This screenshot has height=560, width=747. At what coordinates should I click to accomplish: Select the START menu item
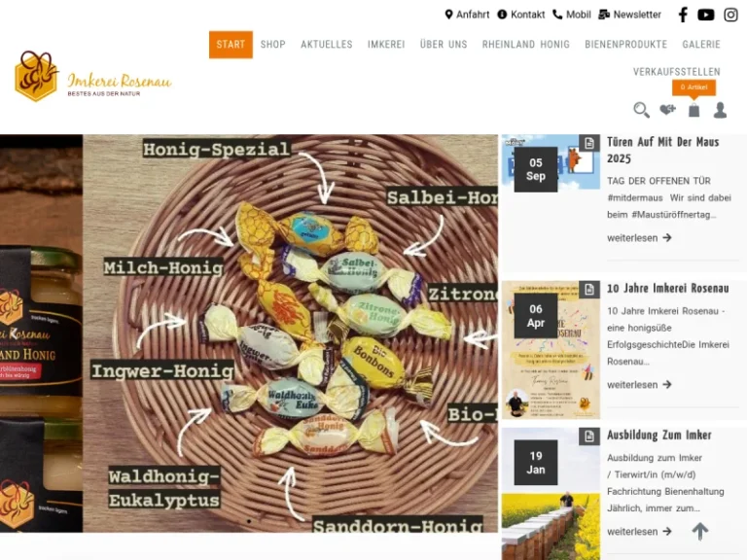(x=231, y=45)
